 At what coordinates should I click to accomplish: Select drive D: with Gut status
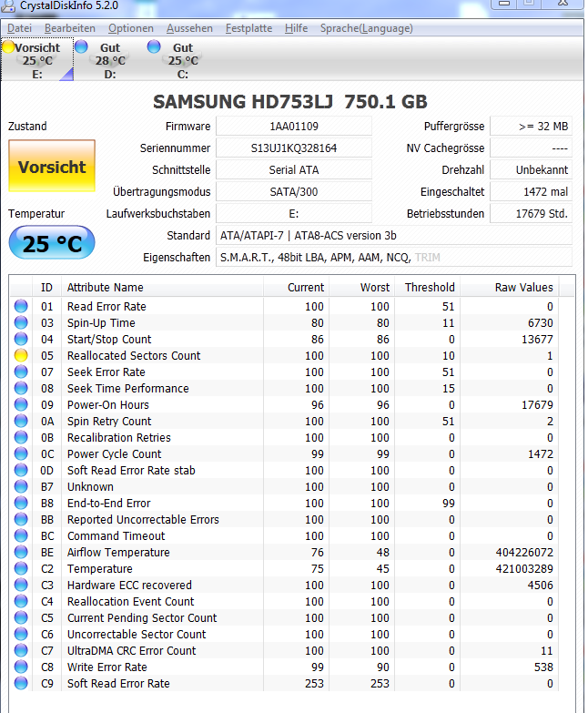coord(109,60)
